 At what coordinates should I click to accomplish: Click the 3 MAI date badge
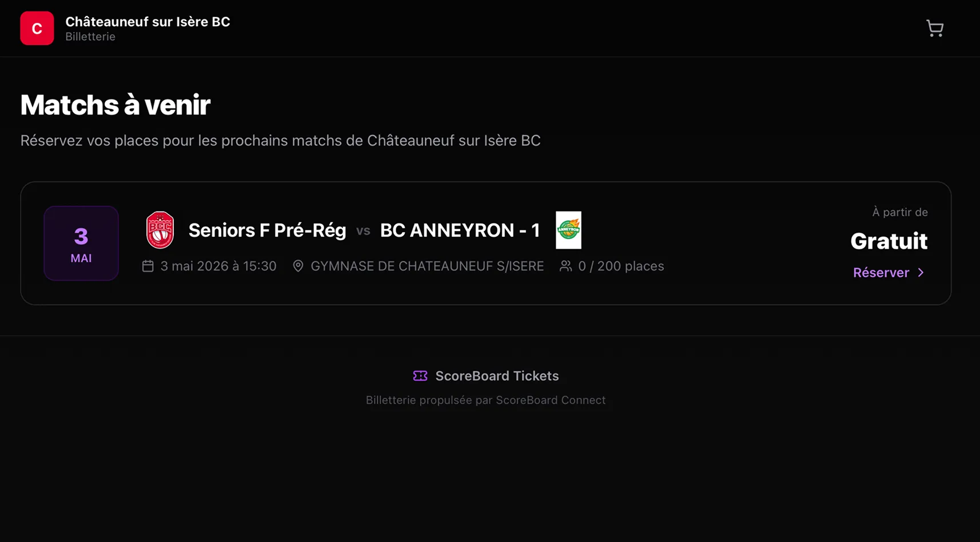(81, 244)
